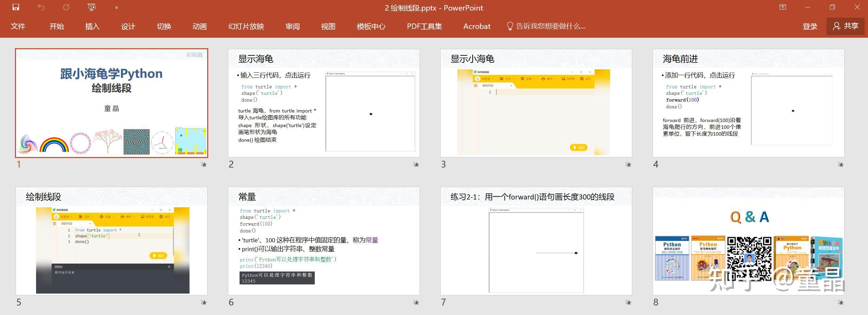Image resolution: width=868 pixels, height=315 pixels.
Task: Start screen recording from Quick Access Toolbar
Action: coord(91,7)
